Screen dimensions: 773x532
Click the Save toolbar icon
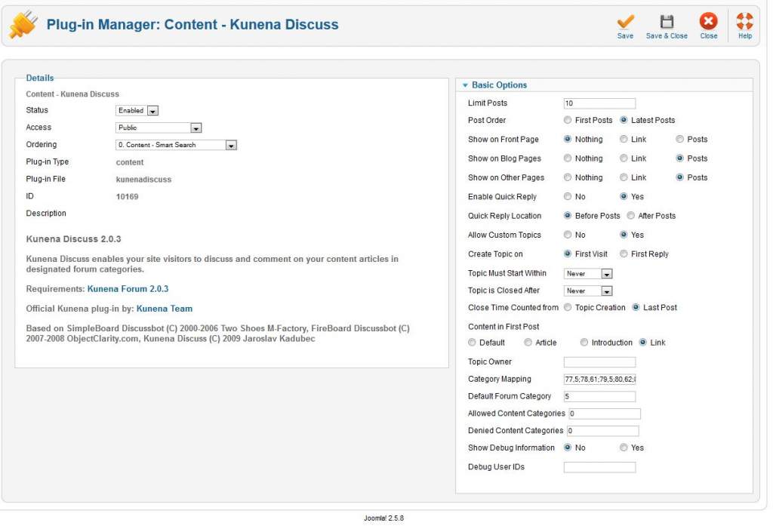[625, 23]
